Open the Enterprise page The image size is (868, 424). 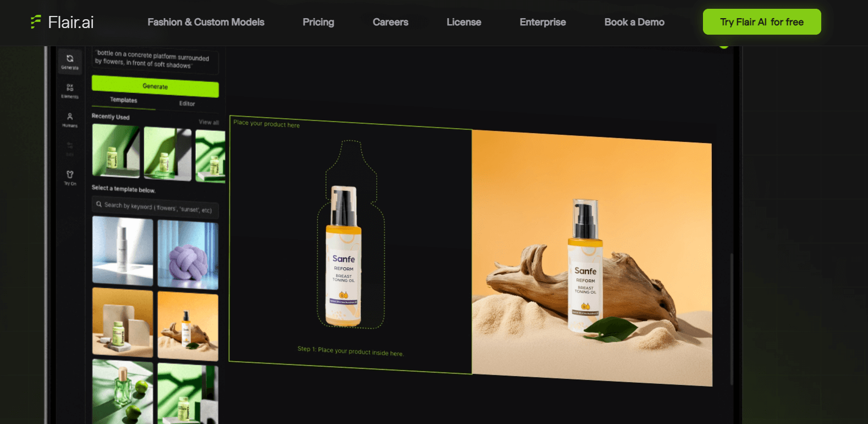pos(543,22)
